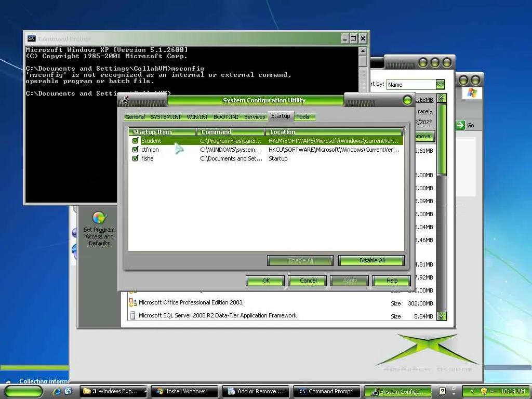Click the second quick launch icon

[x=68, y=392]
